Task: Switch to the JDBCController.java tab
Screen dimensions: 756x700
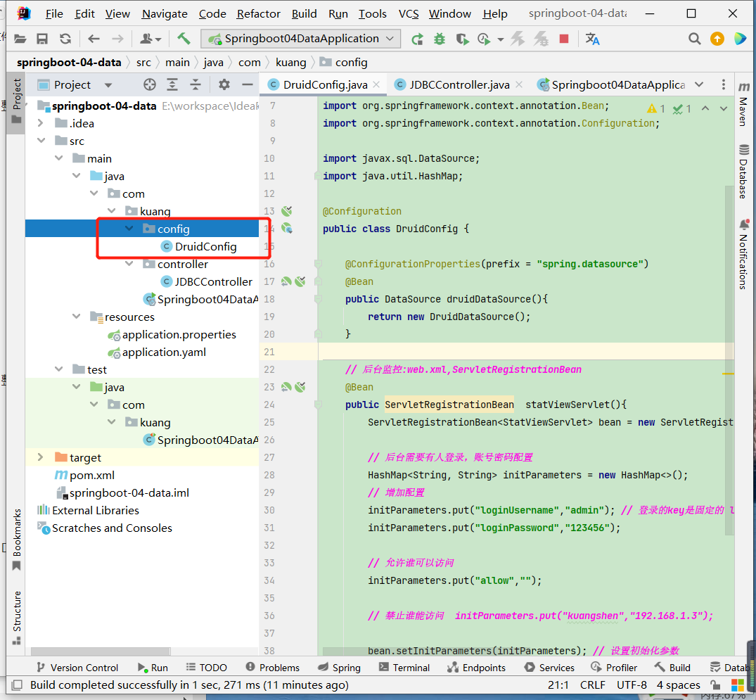Action: click(x=460, y=84)
